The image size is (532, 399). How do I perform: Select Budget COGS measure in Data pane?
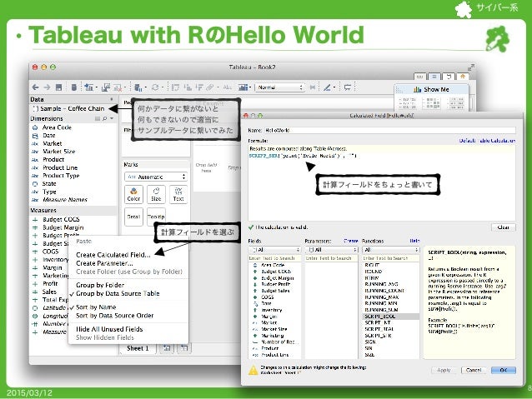click(61, 220)
